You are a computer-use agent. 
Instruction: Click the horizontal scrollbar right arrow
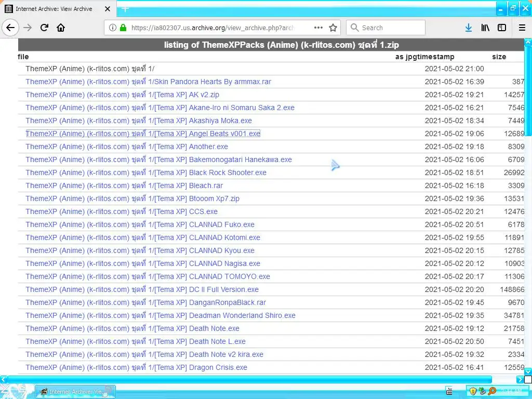(x=520, y=379)
